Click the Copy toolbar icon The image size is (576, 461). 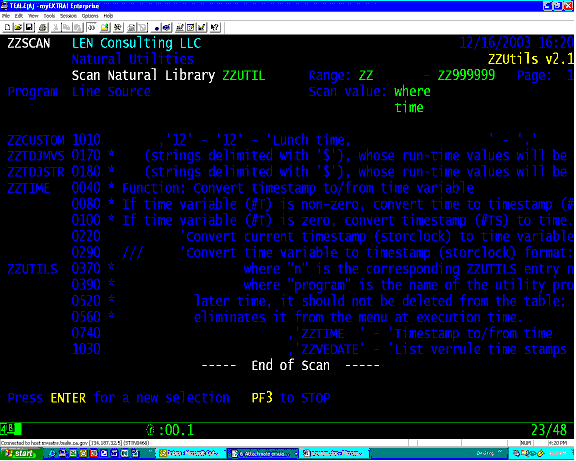[66, 28]
